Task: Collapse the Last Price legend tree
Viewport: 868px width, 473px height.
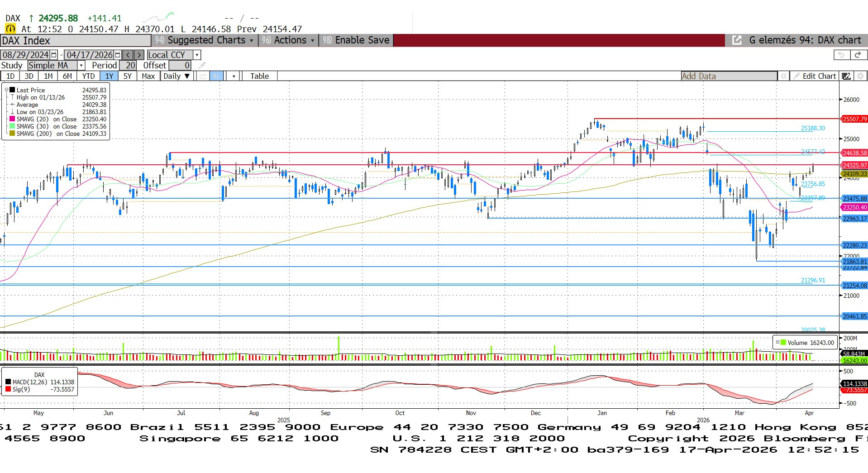Action: pos(6,90)
